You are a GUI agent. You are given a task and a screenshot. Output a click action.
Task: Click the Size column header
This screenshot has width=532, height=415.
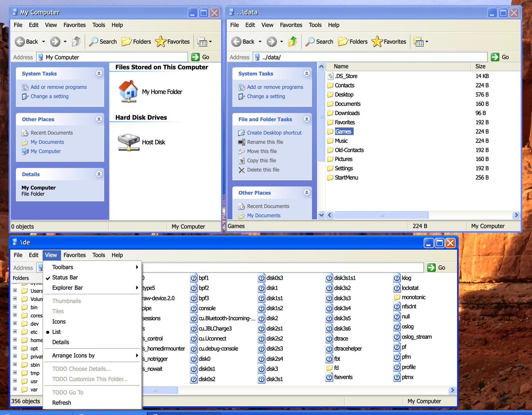tap(496, 66)
